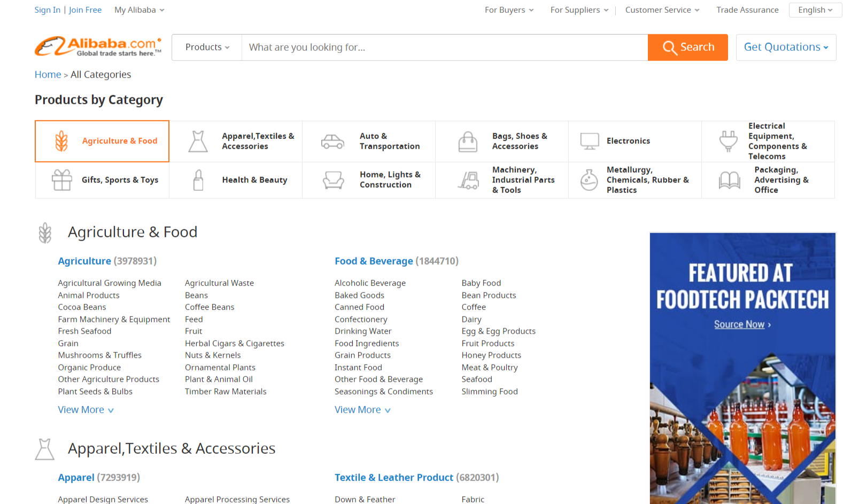Click the open book icon for Packaging, Advertising

coord(730,180)
